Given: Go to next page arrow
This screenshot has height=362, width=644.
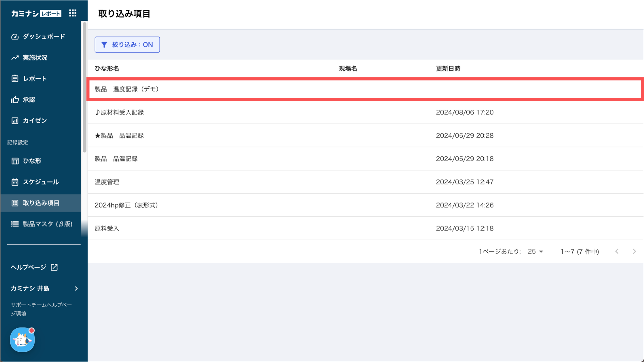Looking at the screenshot, I should (x=634, y=252).
